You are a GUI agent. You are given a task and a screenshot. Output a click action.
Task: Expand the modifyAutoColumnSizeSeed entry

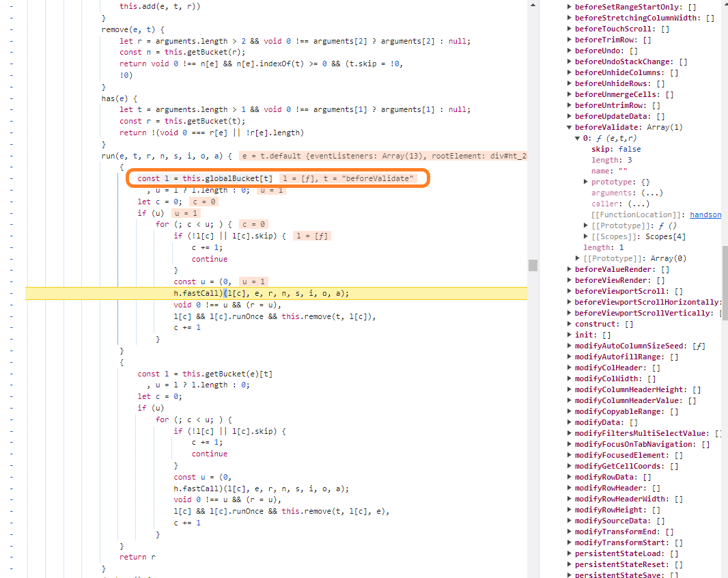(569, 346)
